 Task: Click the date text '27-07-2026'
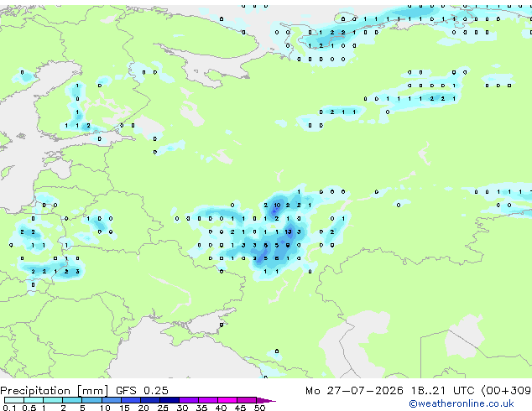pyautogui.click(x=365, y=391)
